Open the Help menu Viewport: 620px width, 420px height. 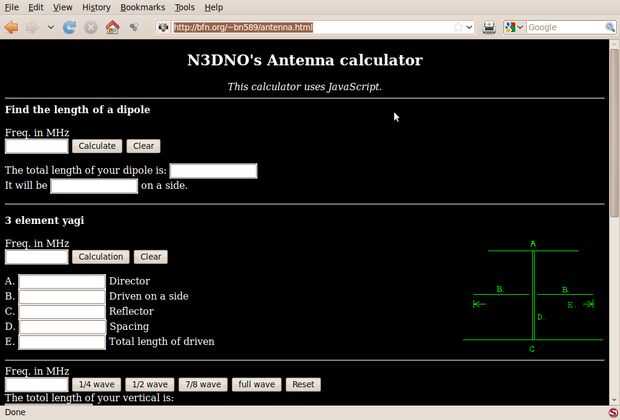(x=214, y=7)
